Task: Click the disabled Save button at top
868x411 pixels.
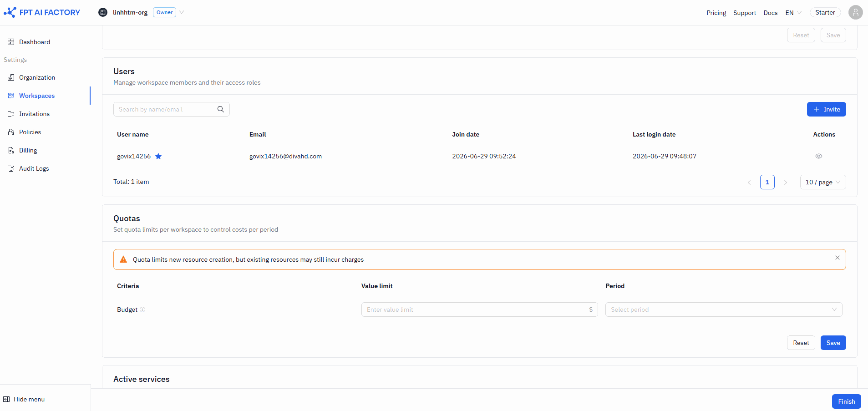Action: tap(833, 35)
